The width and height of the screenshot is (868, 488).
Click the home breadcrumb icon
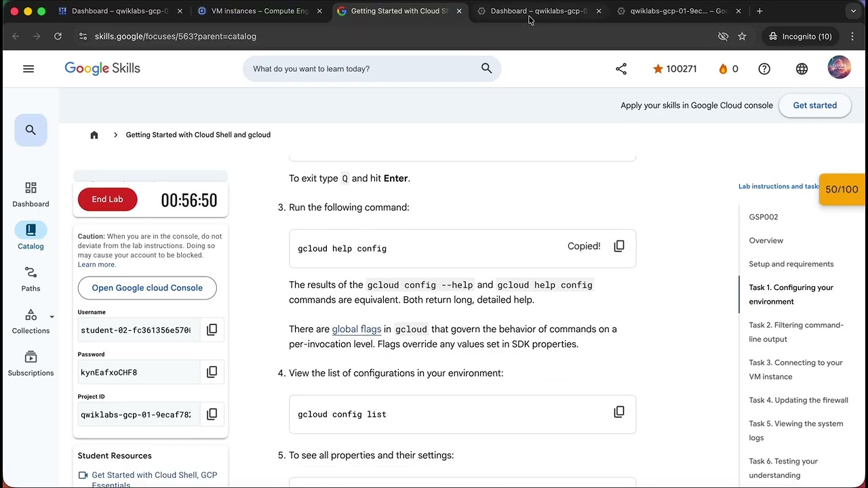pos(94,135)
